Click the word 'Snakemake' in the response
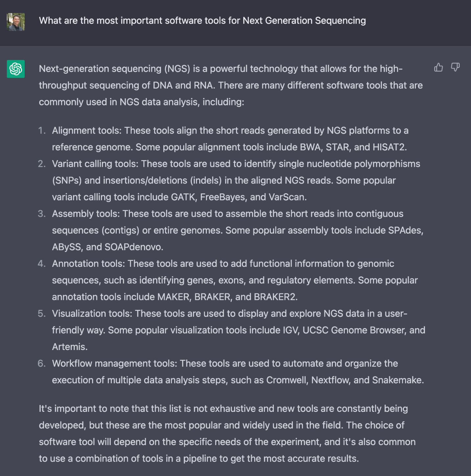Viewport: 471px width, 476px height. (397, 380)
